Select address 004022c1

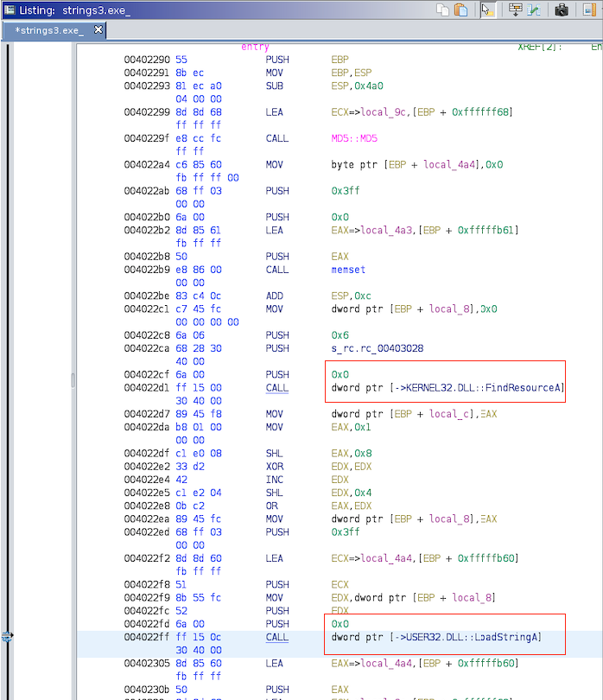tap(147, 309)
